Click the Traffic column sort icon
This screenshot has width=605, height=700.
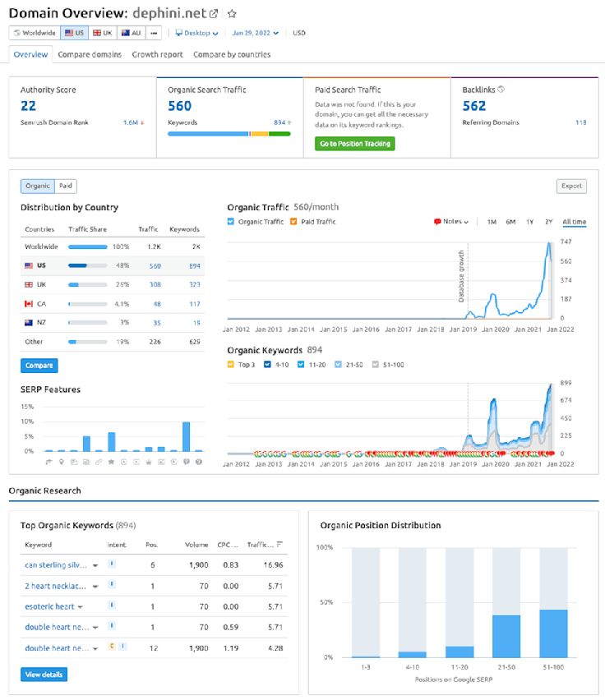coord(279,545)
